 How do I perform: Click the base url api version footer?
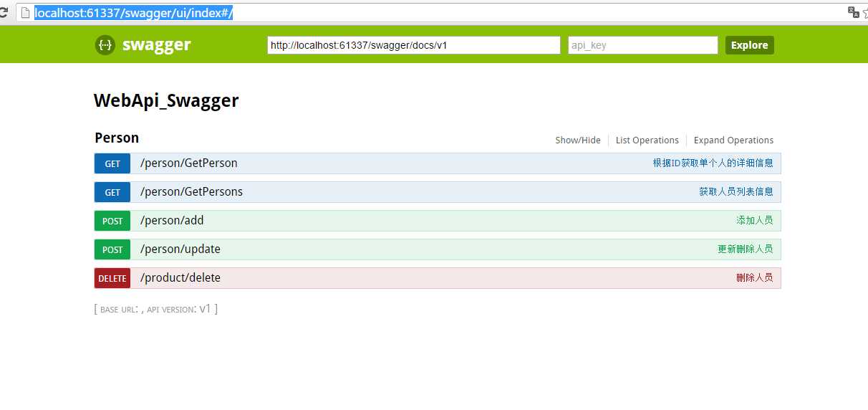[156, 309]
